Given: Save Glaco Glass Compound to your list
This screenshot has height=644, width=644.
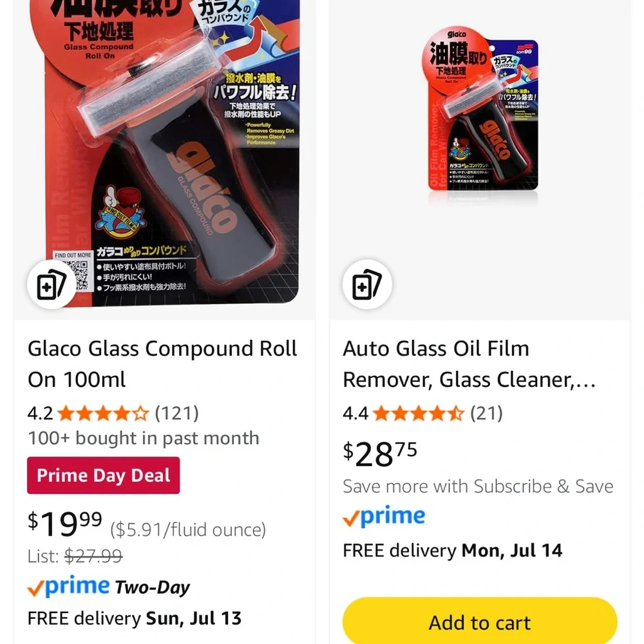Looking at the screenshot, I should (x=52, y=283).
